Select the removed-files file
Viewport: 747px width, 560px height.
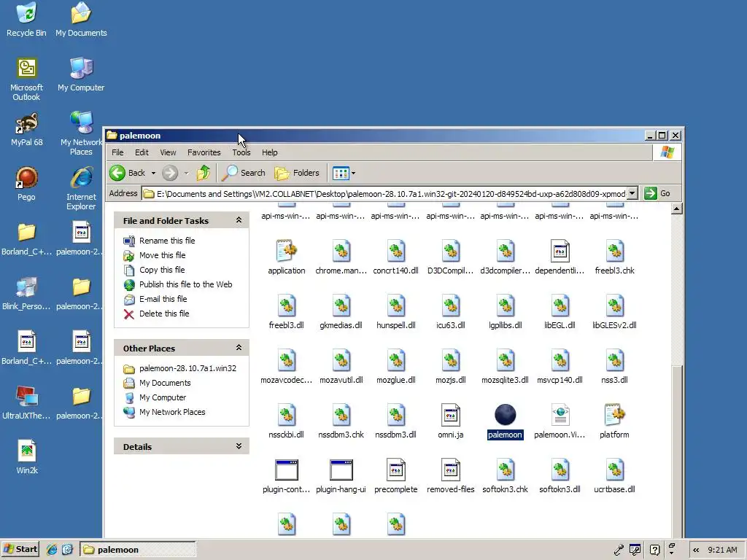(x=450, y=475)
